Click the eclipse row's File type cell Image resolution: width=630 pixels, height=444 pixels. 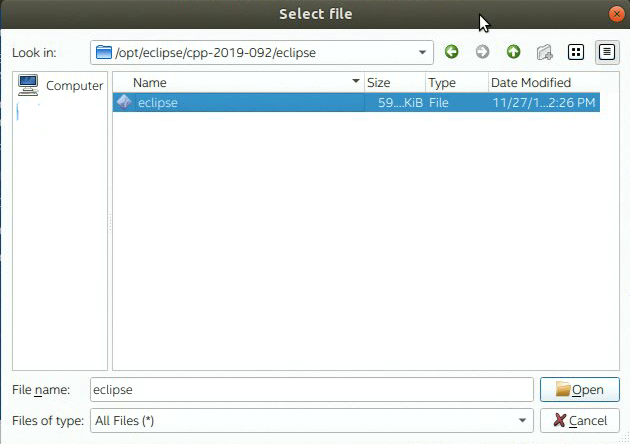(438, 102)
